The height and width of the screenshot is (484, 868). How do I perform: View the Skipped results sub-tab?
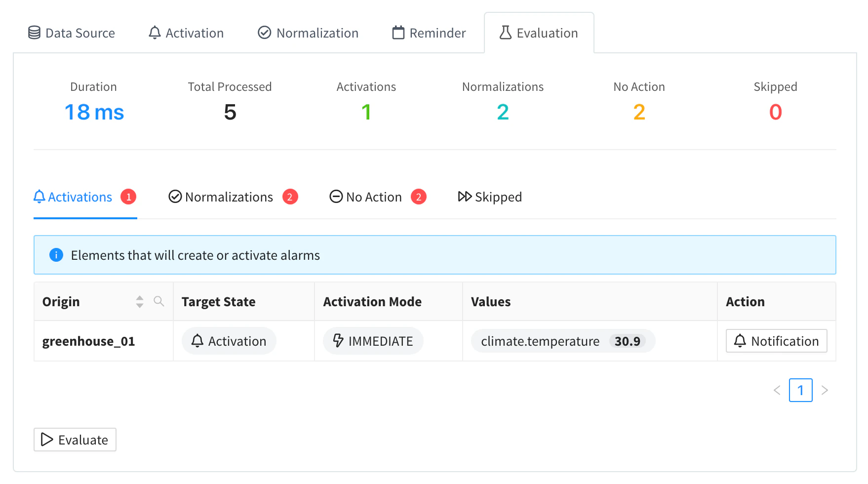(490, 197)
